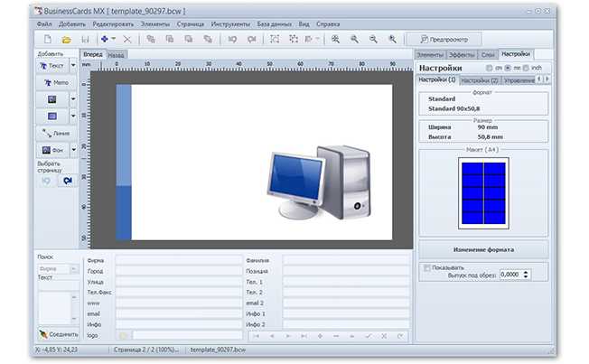Screen dimensions: 589x364
Task: Expand the dropdown arrow beside Текст
Action: [x=72, y=67]
